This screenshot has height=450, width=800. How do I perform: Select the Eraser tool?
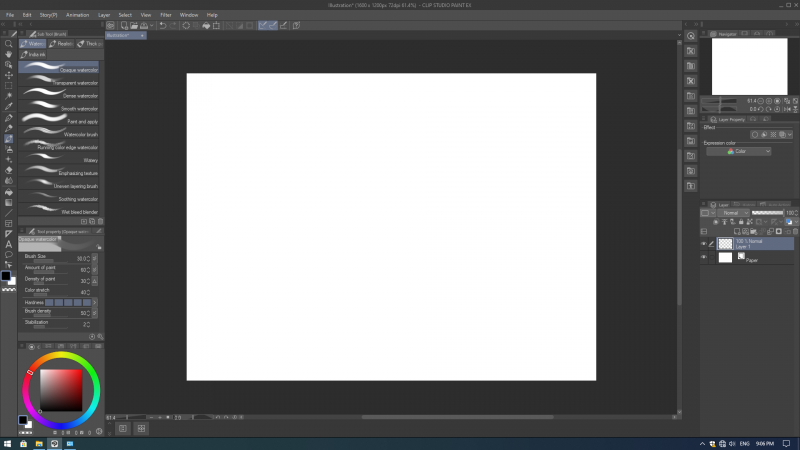tap(9, 170)
